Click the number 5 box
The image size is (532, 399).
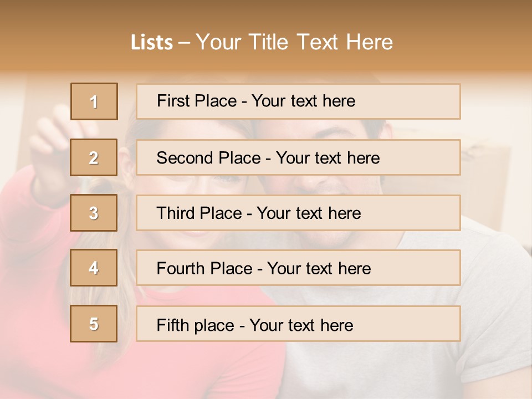(x=94, y=324)
